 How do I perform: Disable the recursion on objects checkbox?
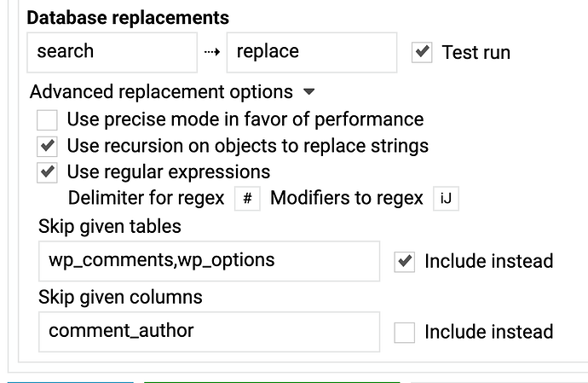tap(48, 146)
